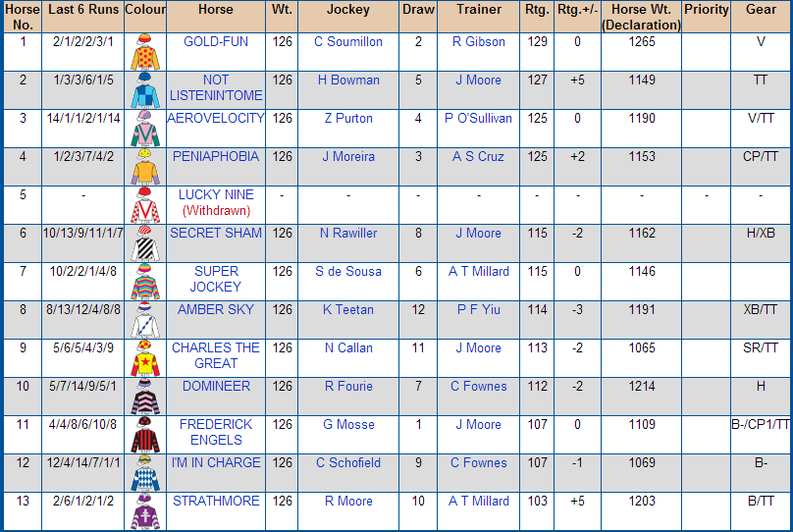Viewport: 793px width, 532px height.
Task: Open trainer J Moore in NOT LISTENINTOME row
Action: click(x=478, y=80)
